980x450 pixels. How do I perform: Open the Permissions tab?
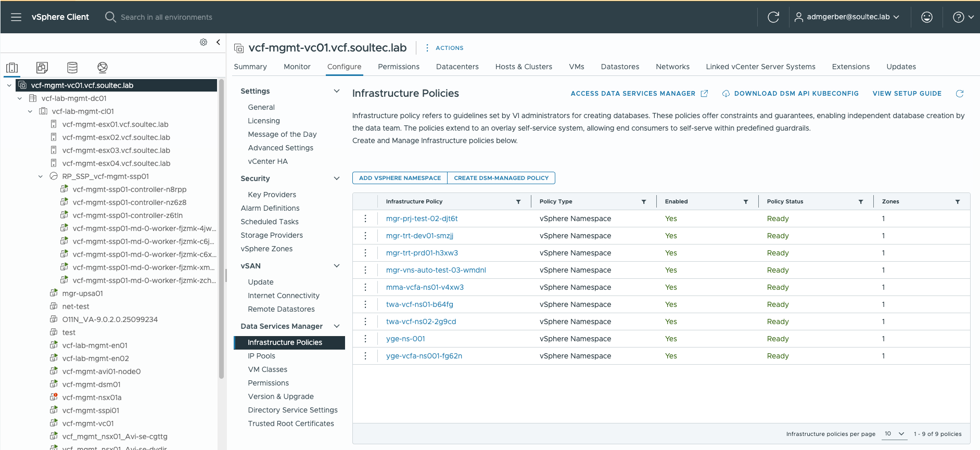pyautogui.click(x=399, y=67)
